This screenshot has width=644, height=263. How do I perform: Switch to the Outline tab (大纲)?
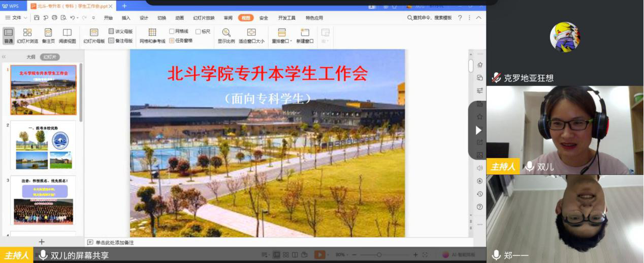click(x=31, y=57)
